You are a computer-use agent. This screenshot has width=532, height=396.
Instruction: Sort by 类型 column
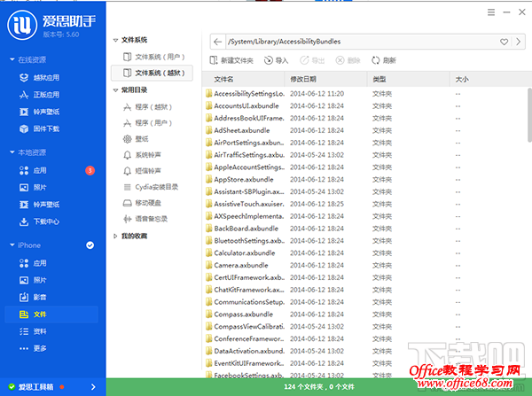tap(409, 80)
